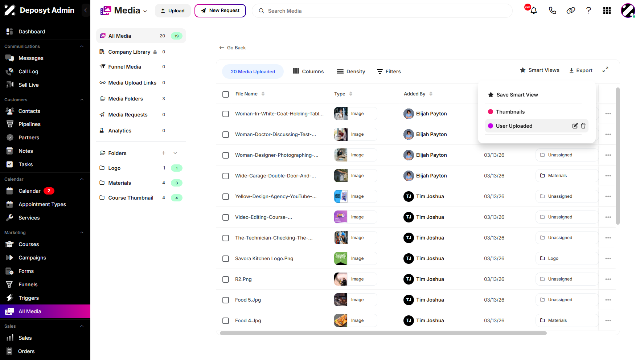Click the horizontal table scrollbar
Image resolution: width=644 pixels, height=360 pixels.
[x=383, y=333]
